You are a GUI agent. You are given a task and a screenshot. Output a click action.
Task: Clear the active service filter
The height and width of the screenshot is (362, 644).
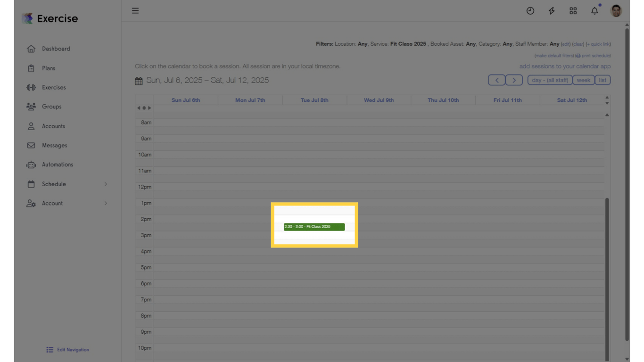click(578, 44)
